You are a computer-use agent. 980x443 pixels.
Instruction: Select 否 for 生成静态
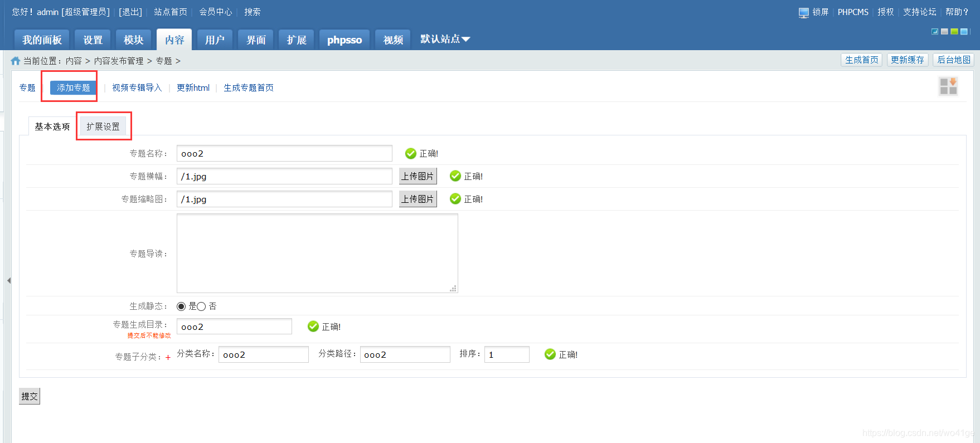(x=201, y=306)
